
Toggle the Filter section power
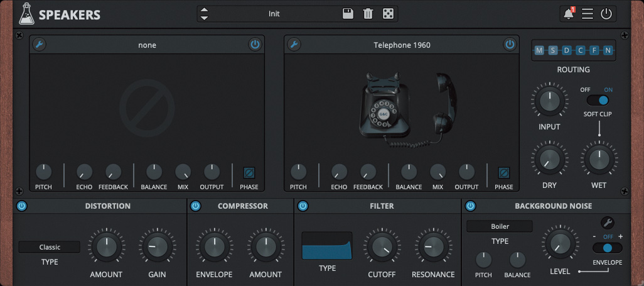(x=303, y=206)
